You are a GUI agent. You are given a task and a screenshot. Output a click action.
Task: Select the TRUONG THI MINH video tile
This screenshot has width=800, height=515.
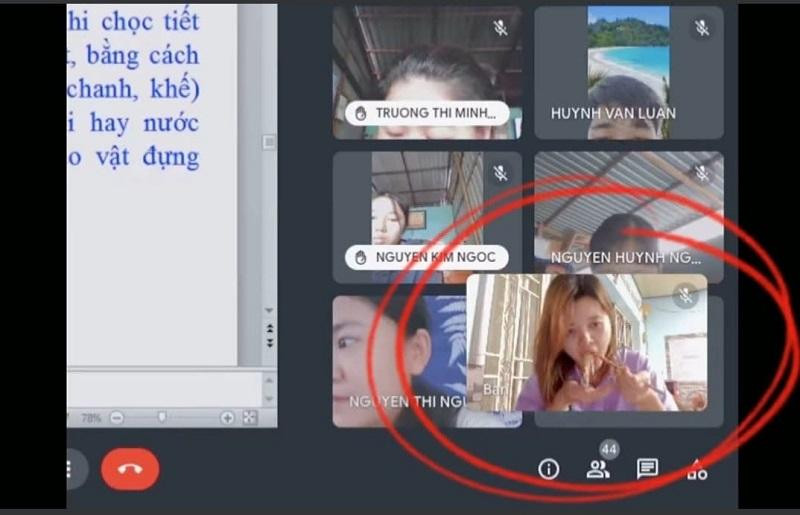[x=427, y=72]
